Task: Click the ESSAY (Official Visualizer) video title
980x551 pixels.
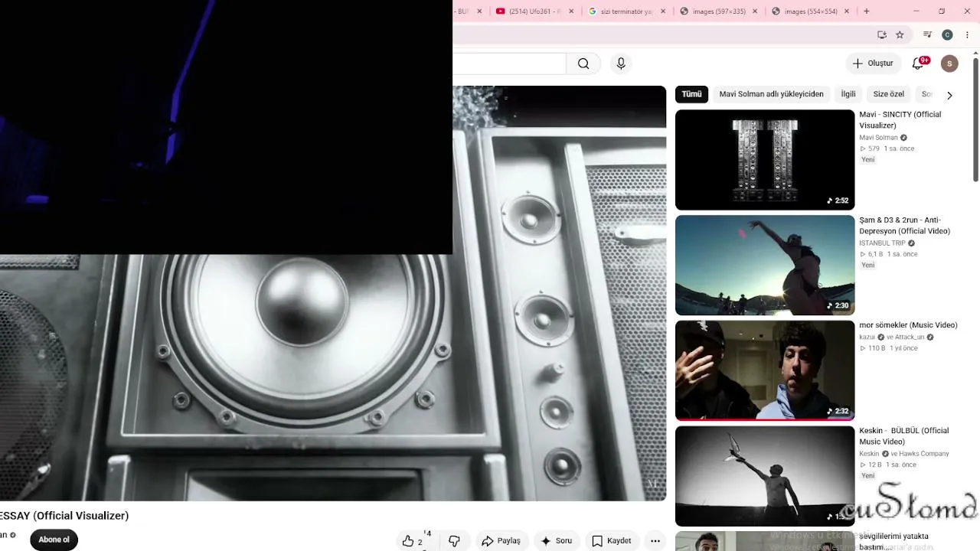Action: (64, 516)
